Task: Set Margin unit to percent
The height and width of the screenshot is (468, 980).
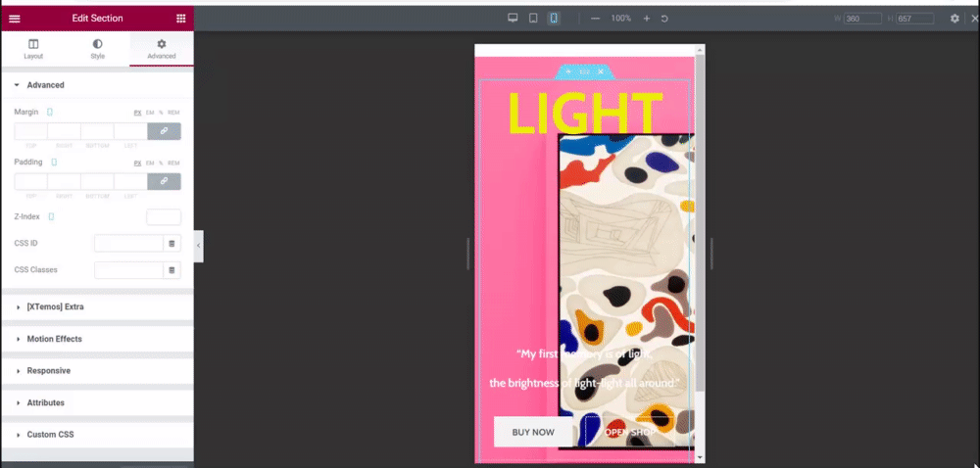Action: click(161, 113)
